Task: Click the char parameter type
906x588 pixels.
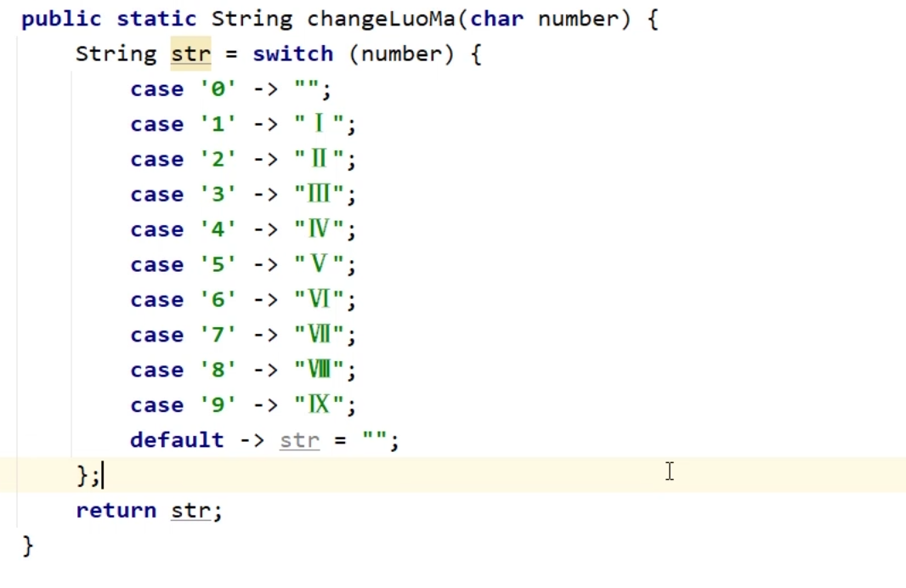Action: coord(496,19)
